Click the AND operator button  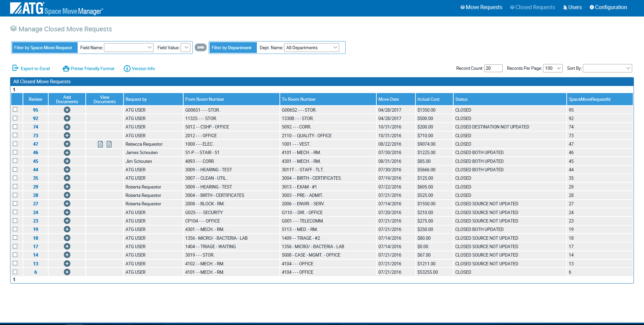pos(200,48)
